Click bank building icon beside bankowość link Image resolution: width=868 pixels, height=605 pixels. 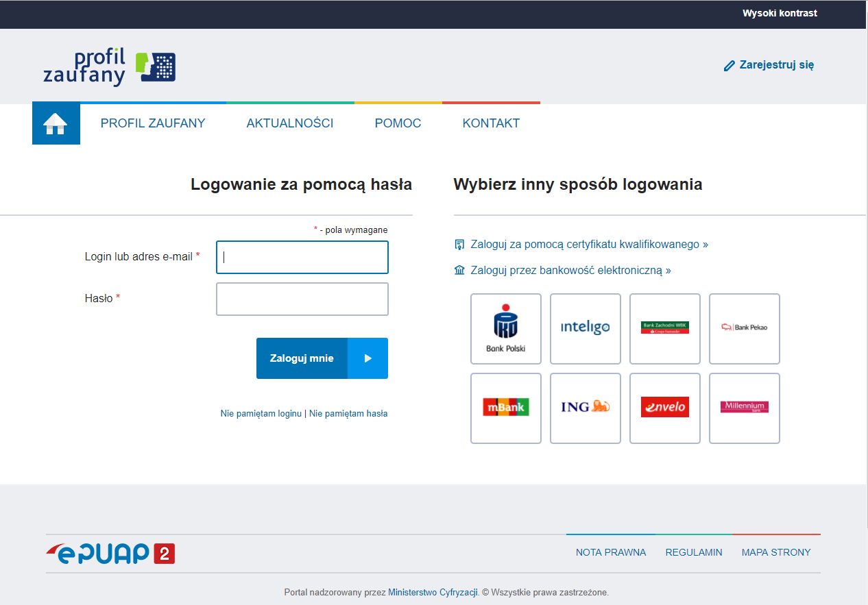459,271
